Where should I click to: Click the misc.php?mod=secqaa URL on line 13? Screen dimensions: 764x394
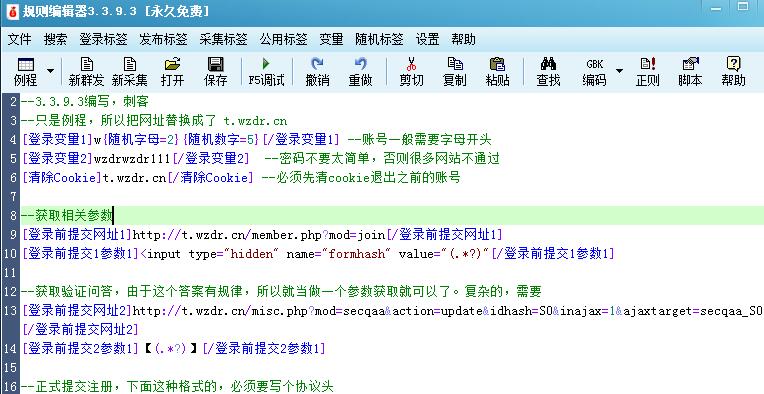[x=447, y=311]
